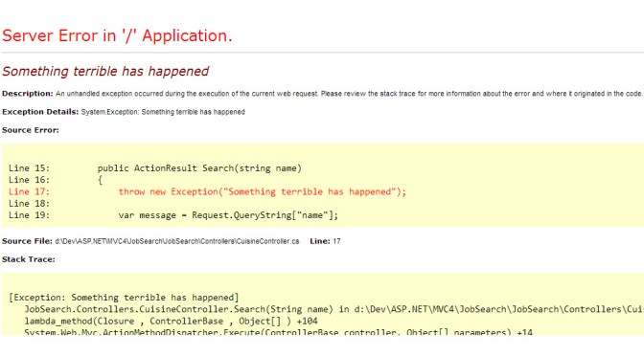Click the 'lambda_method(Closure...' +104 trace line
The height and width of the screenshot is (356, 644).
coord(171,322)
